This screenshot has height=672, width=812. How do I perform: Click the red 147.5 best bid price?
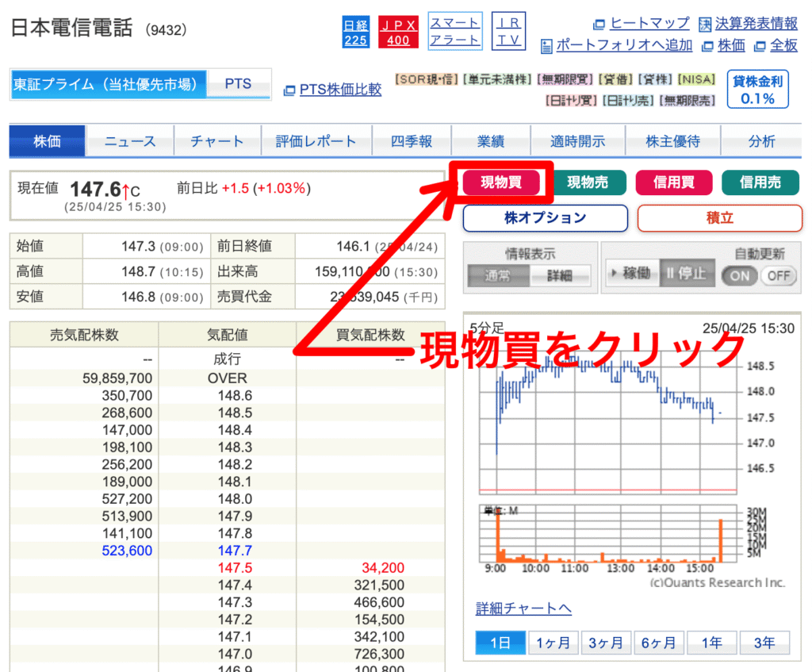click(x=235, y=568)
